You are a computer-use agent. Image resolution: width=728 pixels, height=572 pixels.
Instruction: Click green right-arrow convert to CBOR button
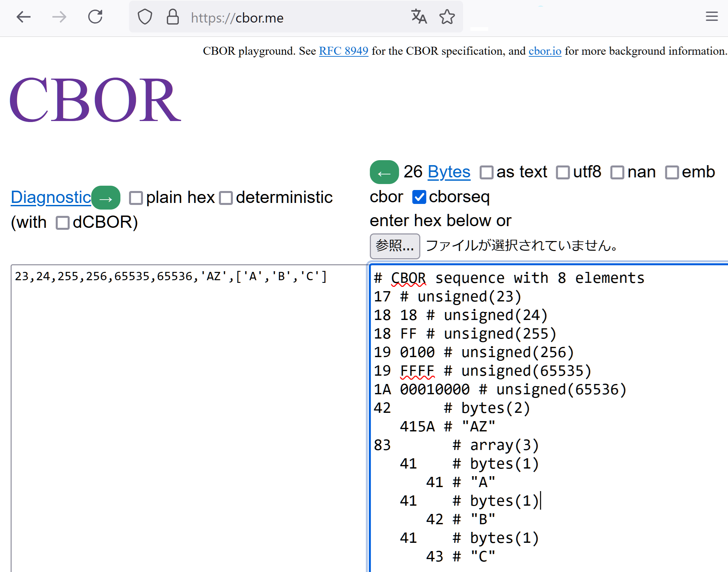[x=106, y=198]
